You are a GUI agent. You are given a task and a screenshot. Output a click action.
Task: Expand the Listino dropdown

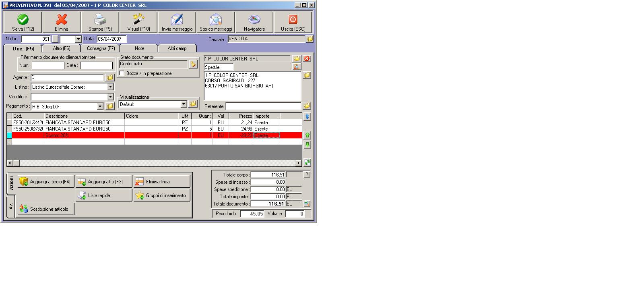pyautogui.click(x=110, y=87)
